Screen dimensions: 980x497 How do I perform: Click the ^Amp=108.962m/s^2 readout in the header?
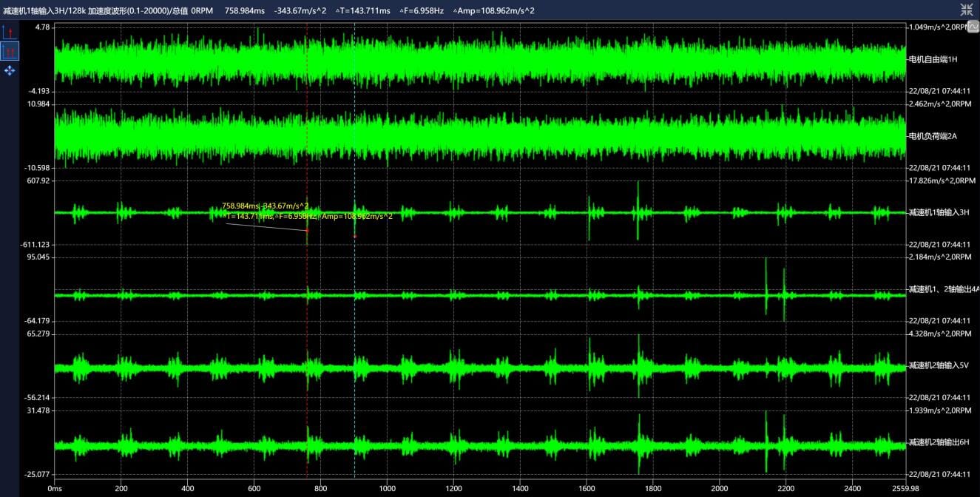493,10
